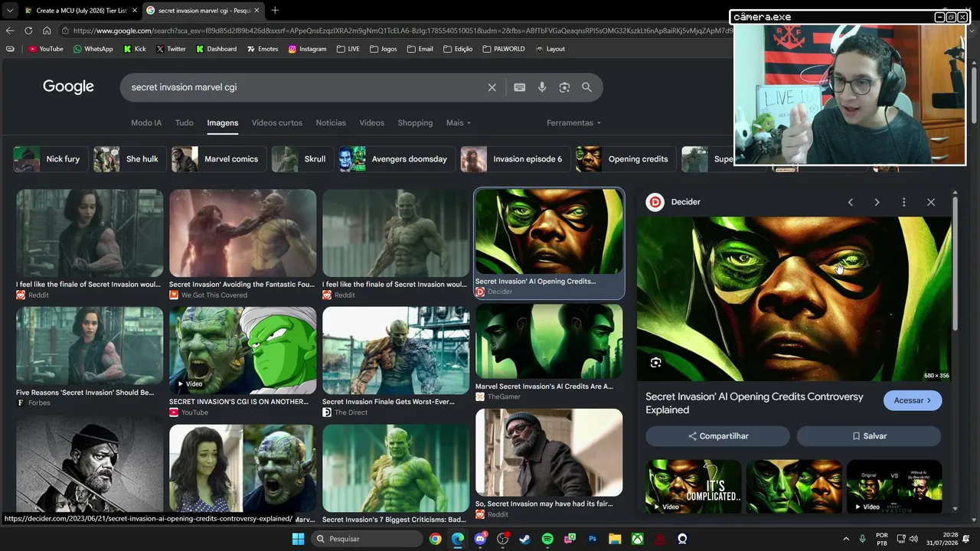Open the Windows Start menu
980x551 pixels.
(298, 539)
